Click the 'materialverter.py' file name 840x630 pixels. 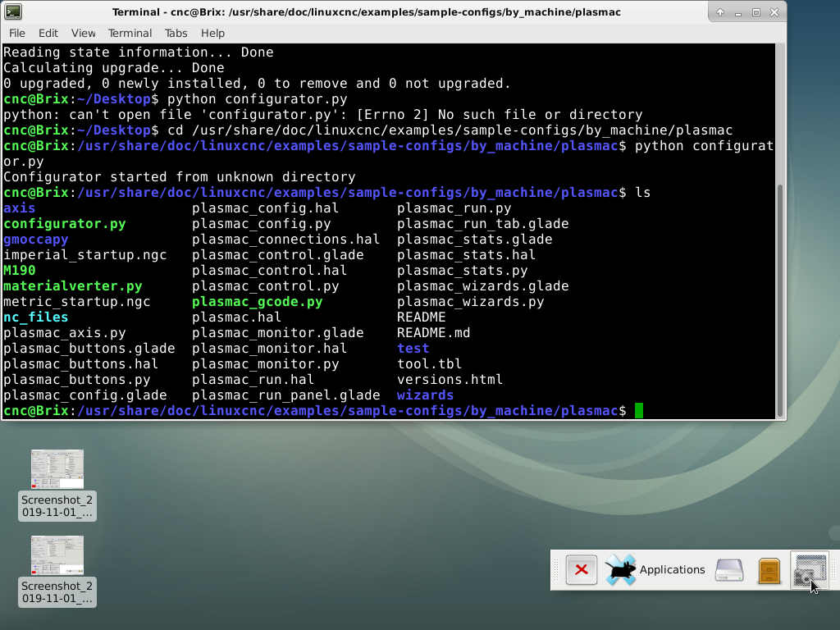tap(73, 286)
